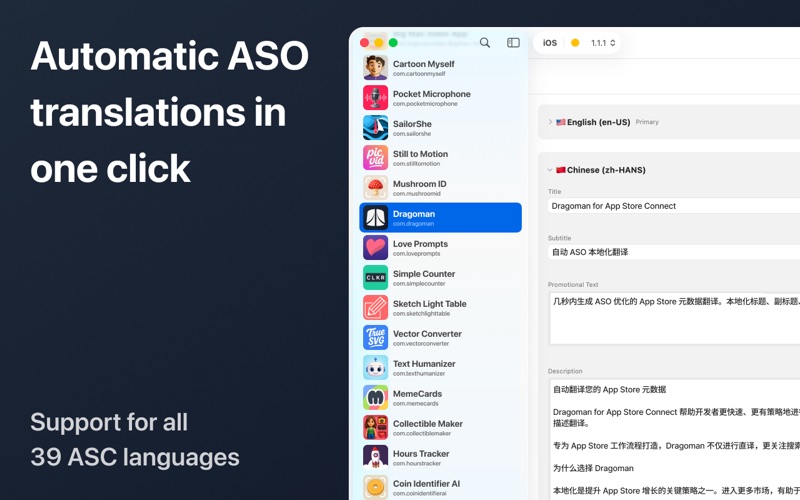Click into the Promotional Text box
The width and height of the screenshot is (800, 500).
(x=674, y=319)
